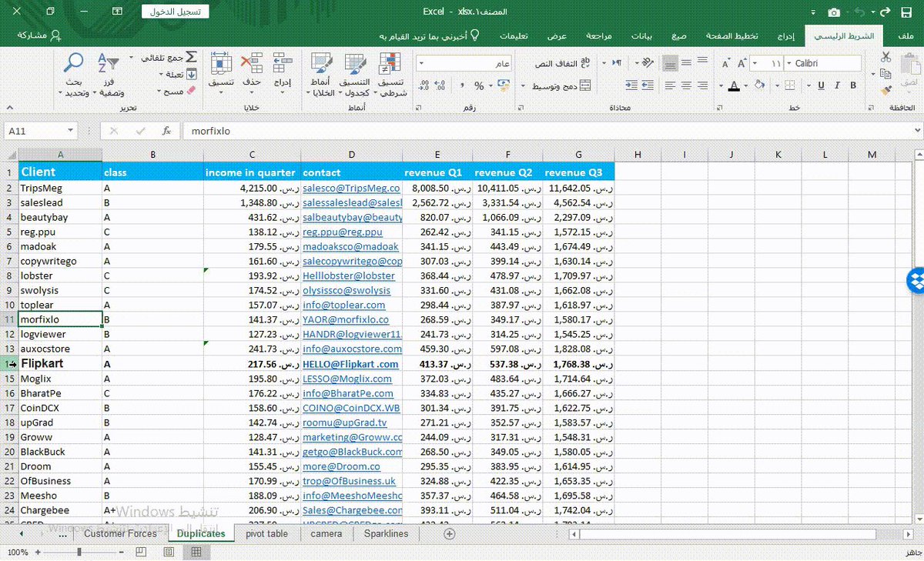The width and height of the screenshot is (924, 561).
Task: Open the Data (بيانات) tab
Action: (641, 35)
